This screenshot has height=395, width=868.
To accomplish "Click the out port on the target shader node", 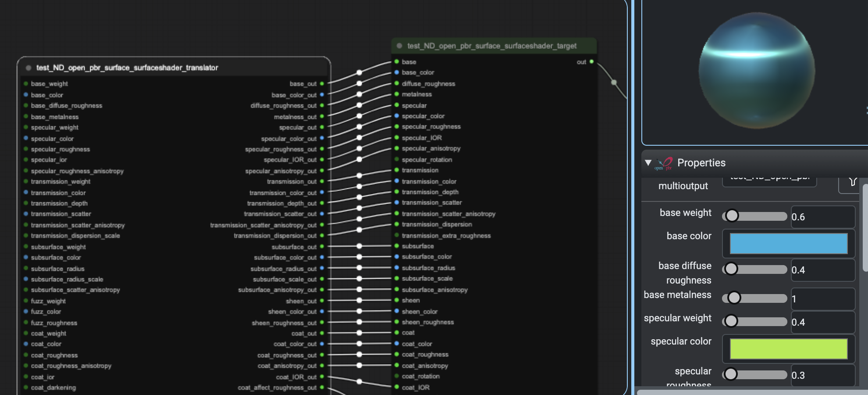I will click(x=591, y=62).
